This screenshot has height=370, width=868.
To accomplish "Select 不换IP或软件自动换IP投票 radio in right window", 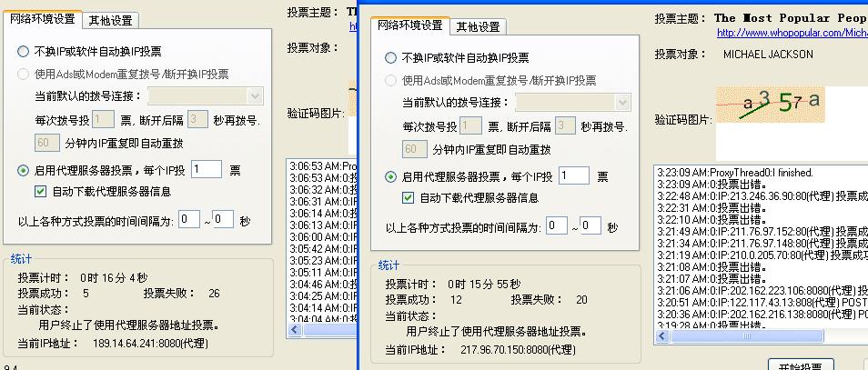I will pos(391,57).
